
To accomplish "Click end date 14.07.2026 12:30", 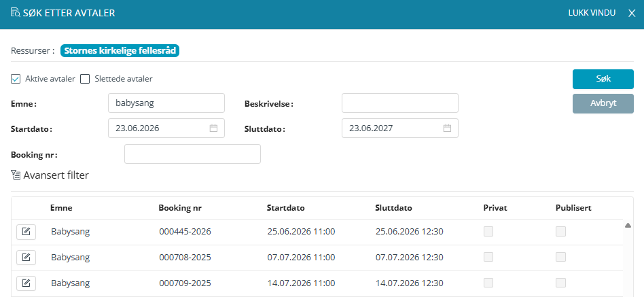I will pyautogui.click(x=410, y=283).
